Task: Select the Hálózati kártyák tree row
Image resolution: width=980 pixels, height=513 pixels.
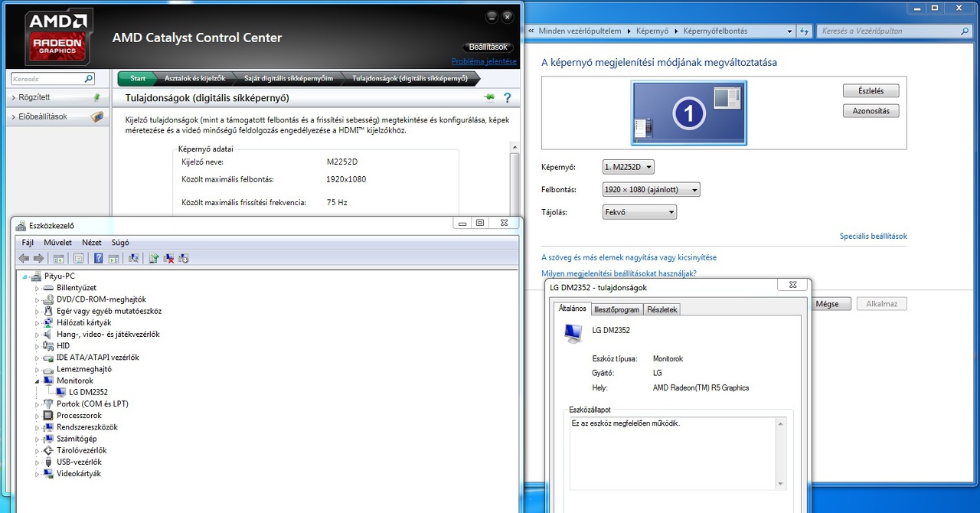Action: pyautogui.click(x=83, y=322)
